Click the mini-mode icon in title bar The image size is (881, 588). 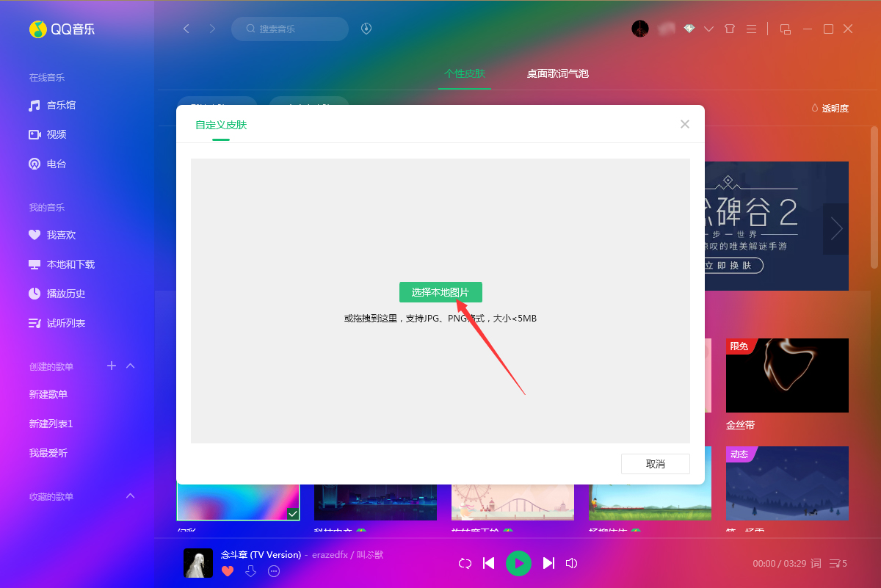tap(785, 29)
